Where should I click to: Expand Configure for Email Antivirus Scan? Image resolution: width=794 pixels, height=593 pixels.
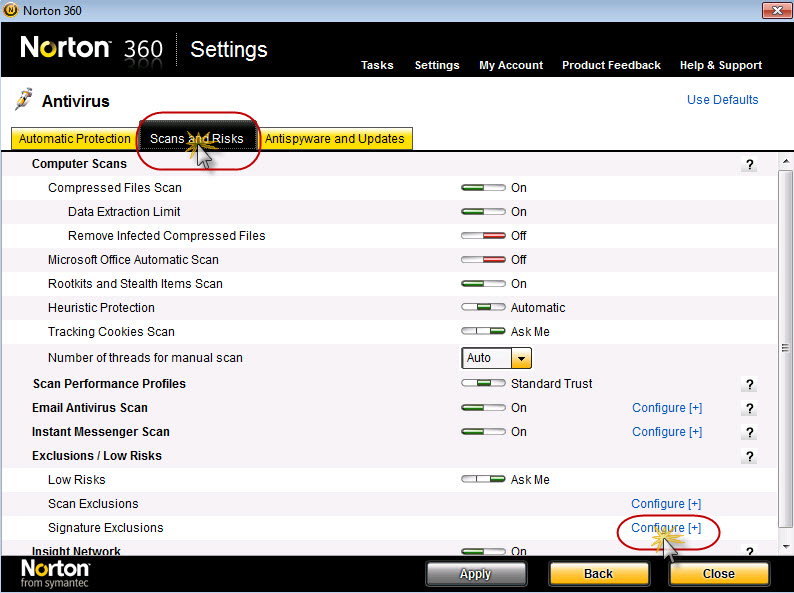coord(667,408)
